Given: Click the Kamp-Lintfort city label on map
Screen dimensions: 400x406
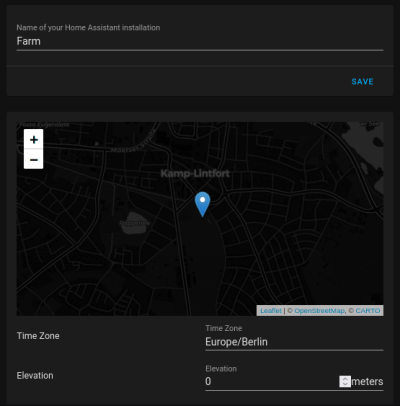Looking at the screenshot, I should click(x=195, y=173).
